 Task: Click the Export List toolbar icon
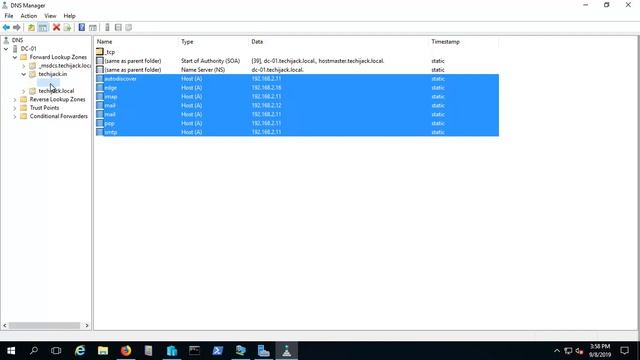67,27
